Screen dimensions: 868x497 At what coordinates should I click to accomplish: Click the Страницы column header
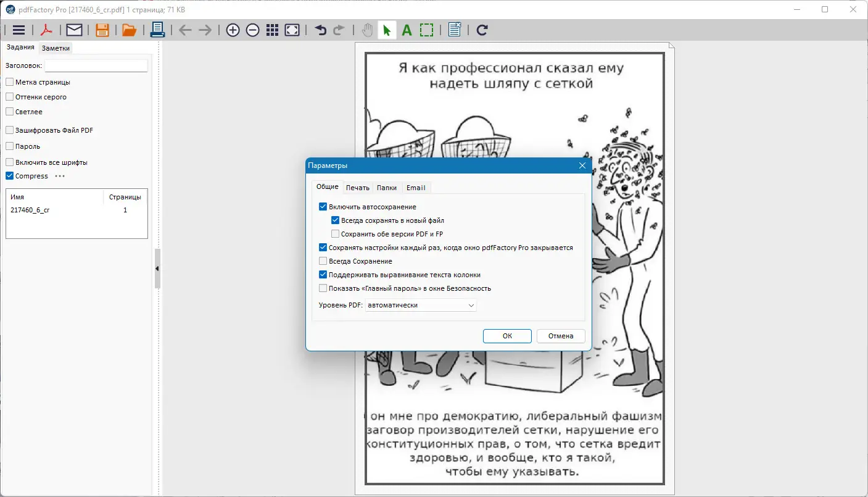pos(125,197)
